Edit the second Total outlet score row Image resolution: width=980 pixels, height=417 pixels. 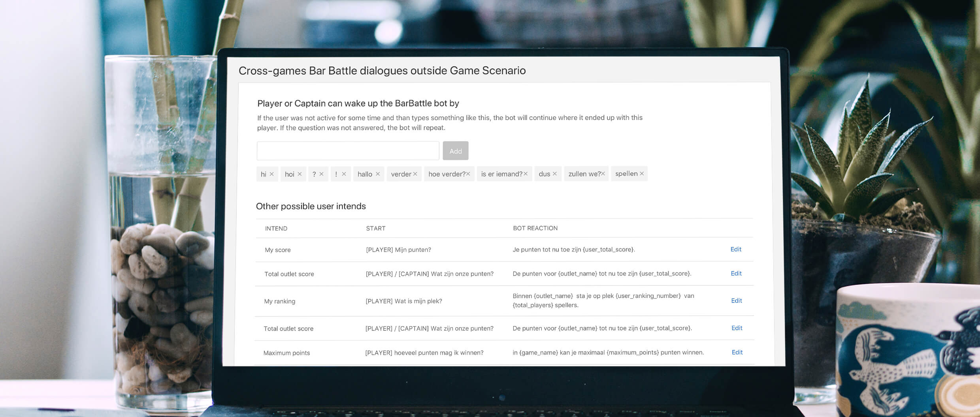pyautogui.click(x=737, y=328)
